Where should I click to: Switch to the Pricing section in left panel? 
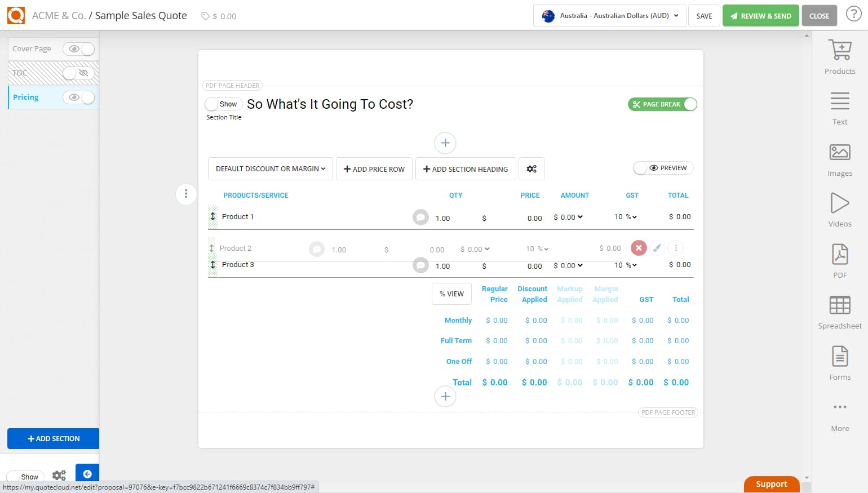pyautogui.click(x=26, y=97)
